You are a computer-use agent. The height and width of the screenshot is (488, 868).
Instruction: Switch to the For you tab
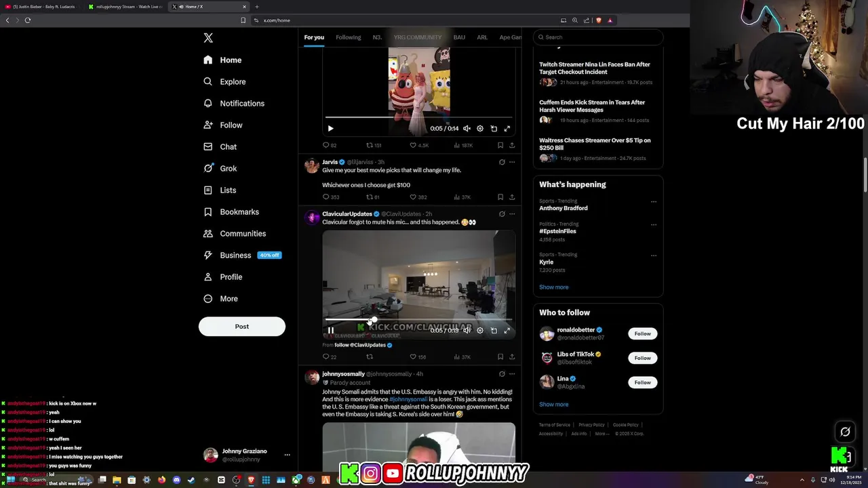(x=314, y=37)
